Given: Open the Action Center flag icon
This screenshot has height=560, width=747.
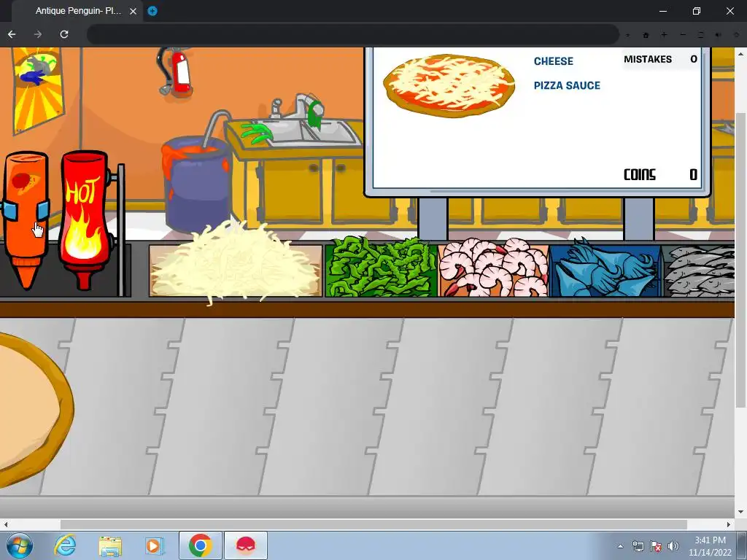Looking at the screenshot, I should point(656,546).
